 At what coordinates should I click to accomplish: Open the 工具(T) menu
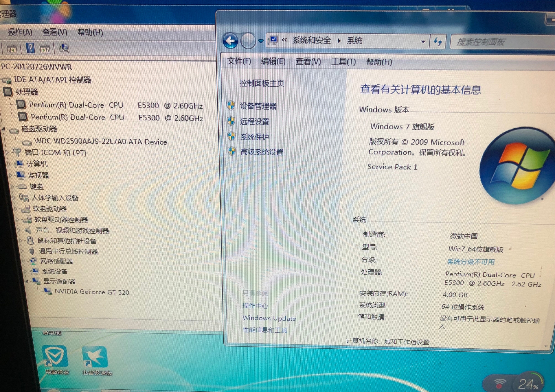tap(343, 62)
